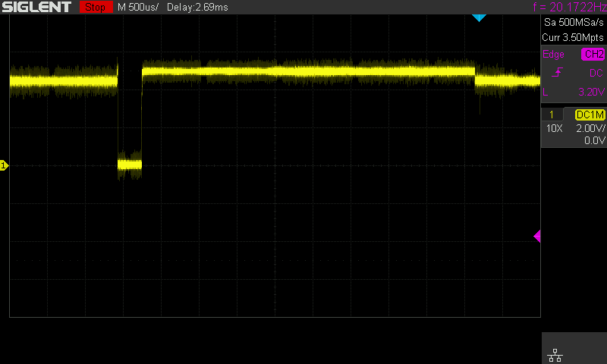Viewport: 607px width, 364px height.
Task: Click the 0.0V channel offset value
Action: [593, 140]
